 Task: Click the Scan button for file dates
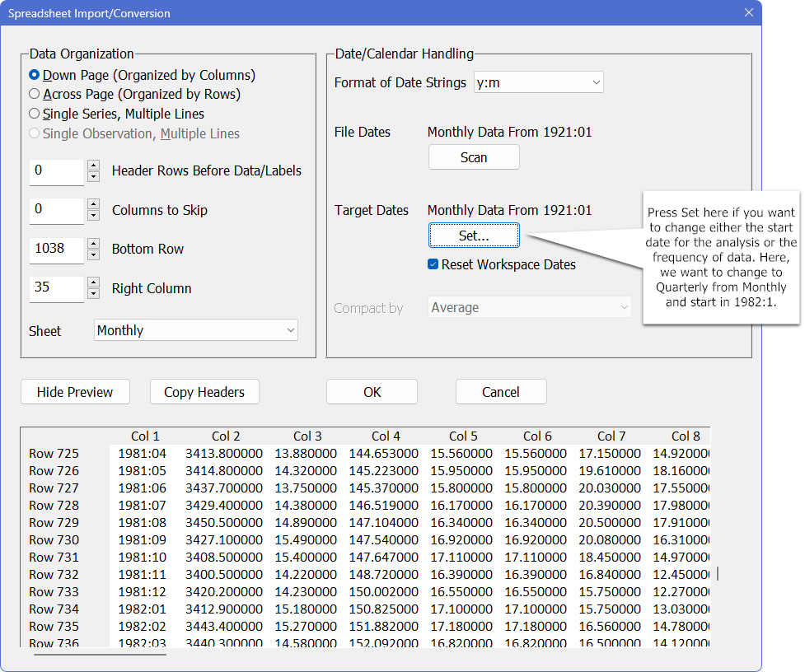tap(474, 157)
